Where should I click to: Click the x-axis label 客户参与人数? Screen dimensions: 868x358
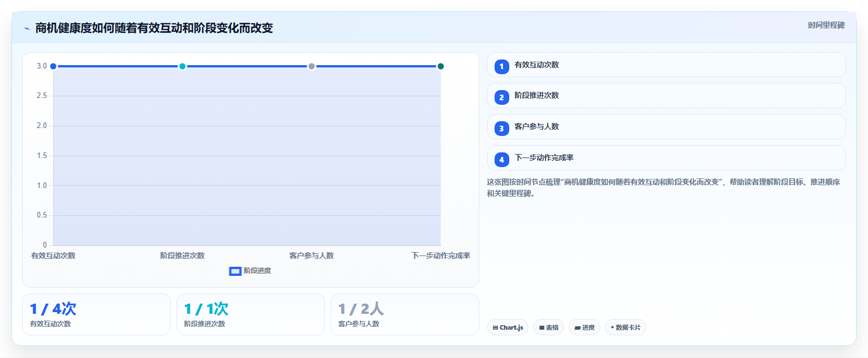pos(311,255)
